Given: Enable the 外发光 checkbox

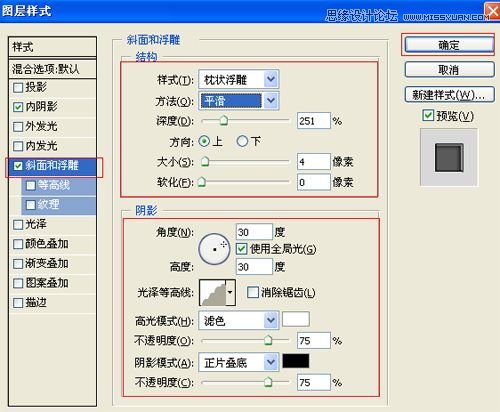Looking at the screenshot, I should coord(18,127).
